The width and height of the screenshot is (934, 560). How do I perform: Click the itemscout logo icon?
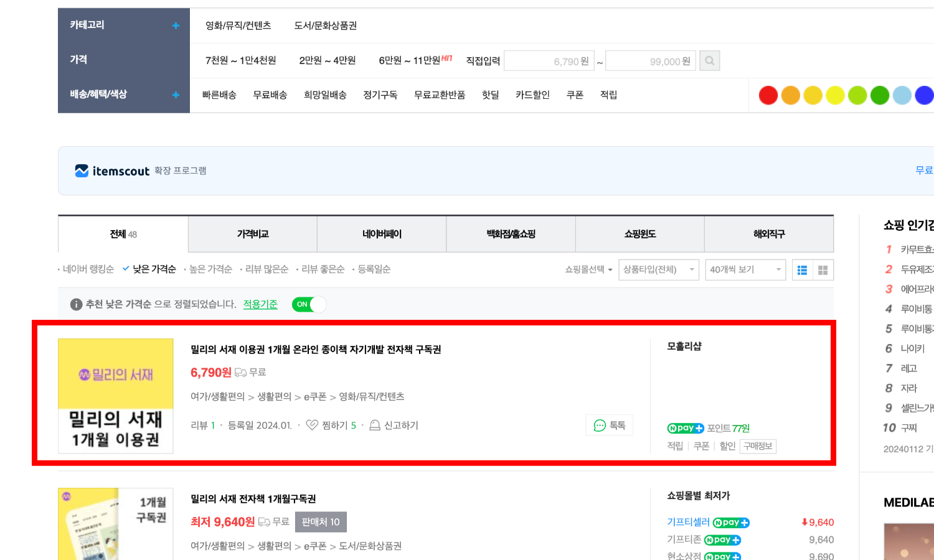tap(82, 170)
